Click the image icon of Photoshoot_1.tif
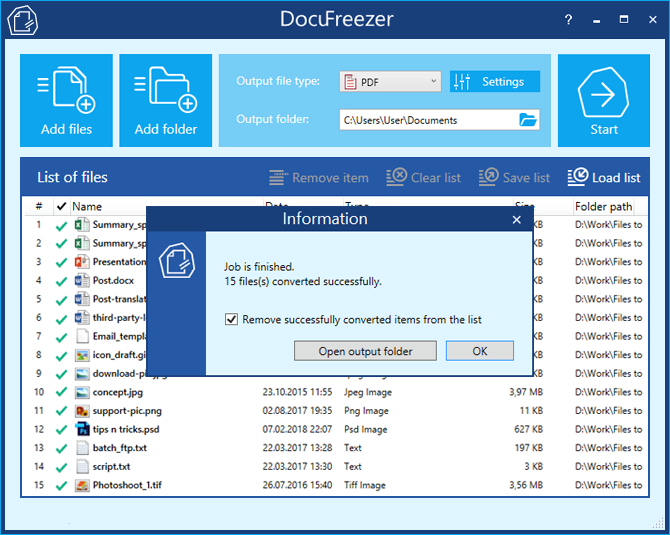This screenshot has width=670, height=535. (82, 485)
